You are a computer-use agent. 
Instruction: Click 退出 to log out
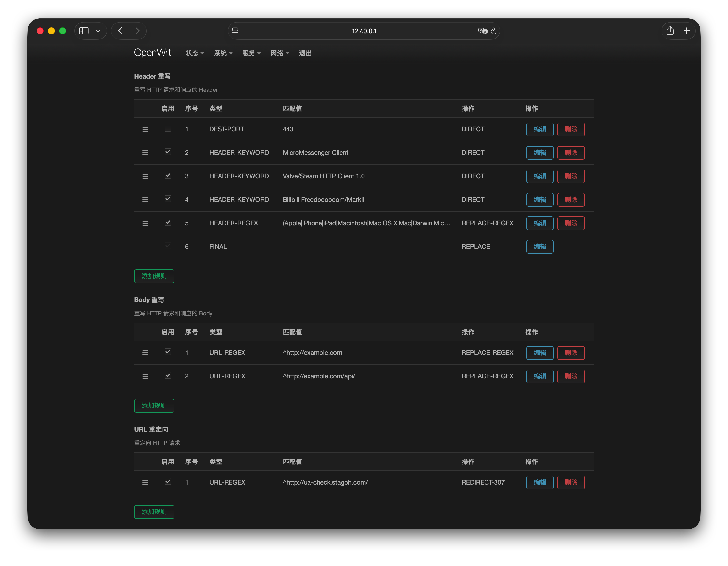click(305, 53)
